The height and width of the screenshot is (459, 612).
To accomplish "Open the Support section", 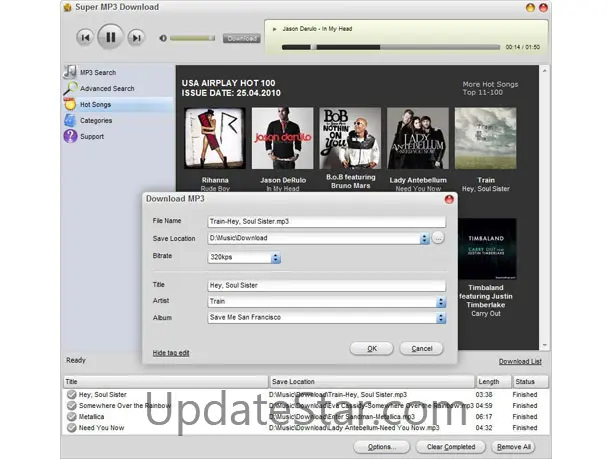I will click(x=91, y=136).
